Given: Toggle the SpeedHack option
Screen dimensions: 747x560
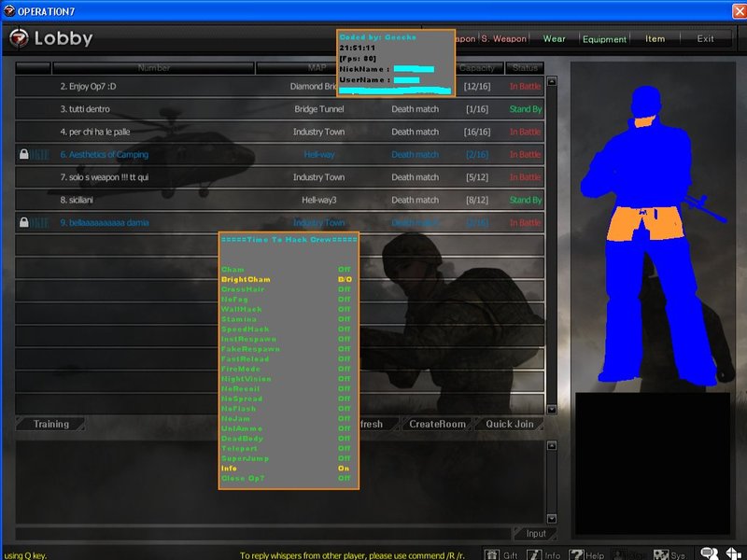Looking at the screenshot, I should click(x=287, y=329).
